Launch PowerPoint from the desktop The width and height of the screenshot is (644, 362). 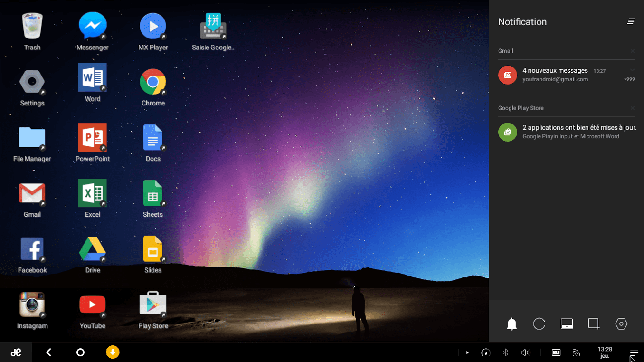point(93,137)
